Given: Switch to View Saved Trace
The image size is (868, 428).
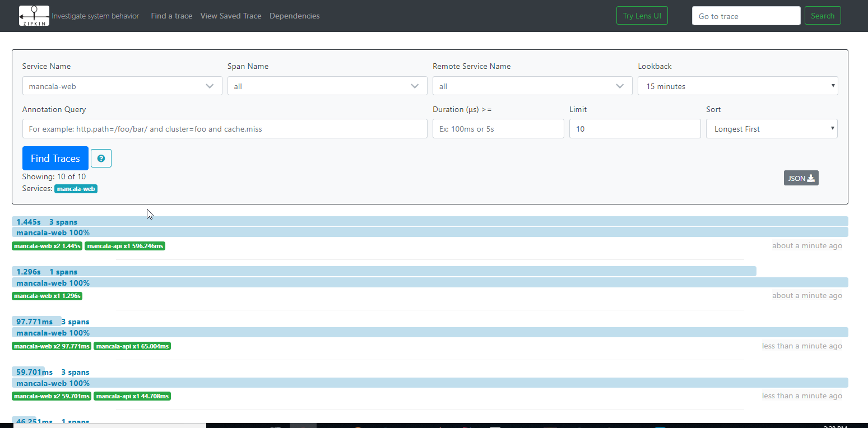Looking at the screenshot, I should 230,16.
